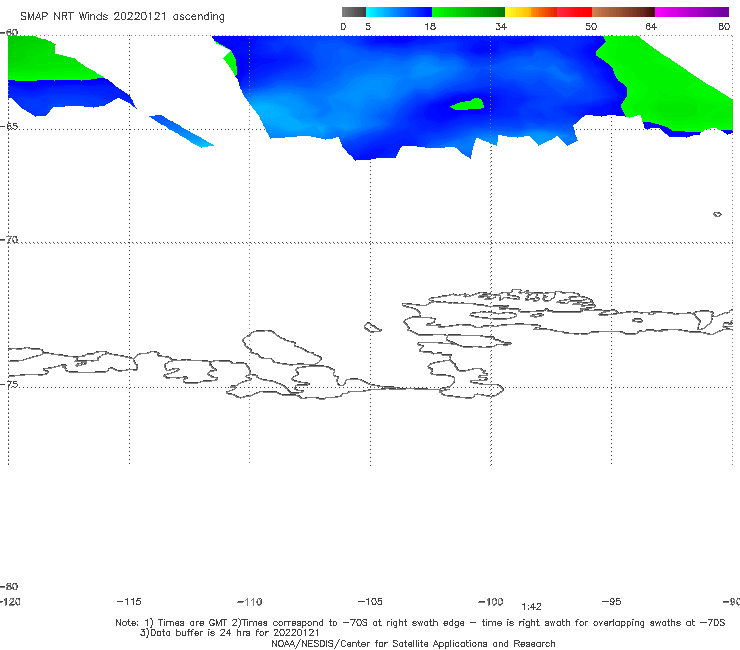Click the note line starting "Note: 1) Times are GMT"

(x=420, y=623)
